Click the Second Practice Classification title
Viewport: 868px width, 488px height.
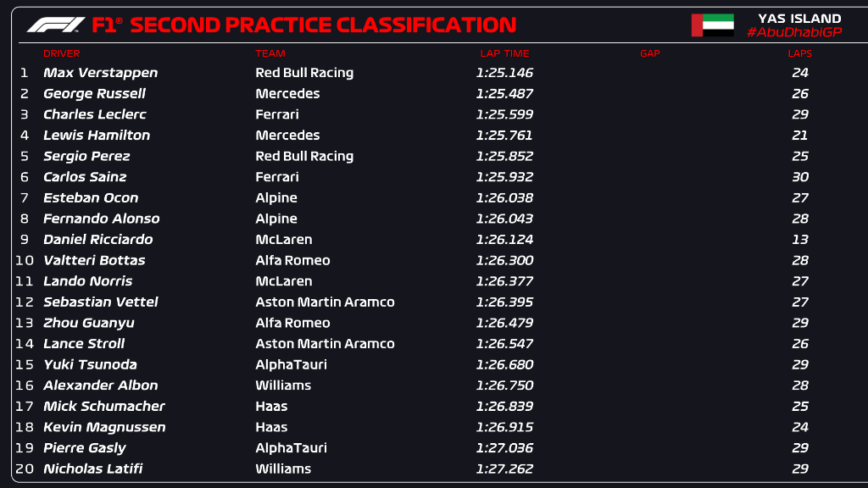tap(322, 25)
